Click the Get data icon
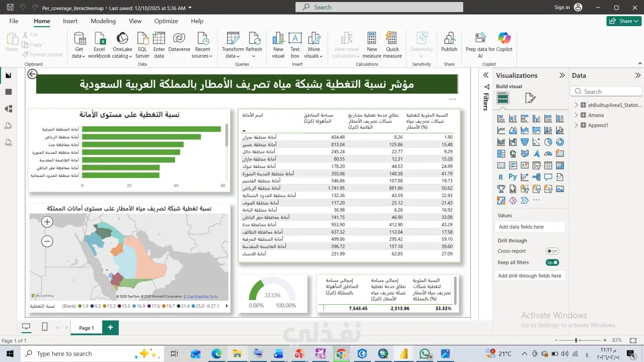Screen dimensions: 644x362 [x=79, y=39]
